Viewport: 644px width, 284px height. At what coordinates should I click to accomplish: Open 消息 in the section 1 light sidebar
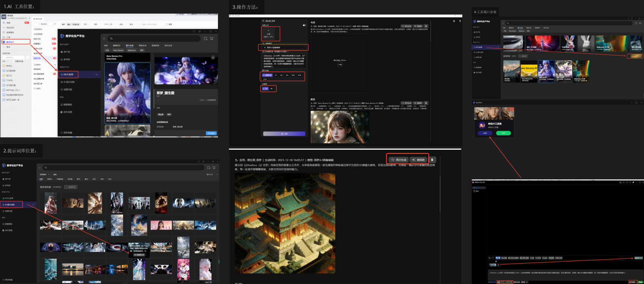(x=8, y=23)
